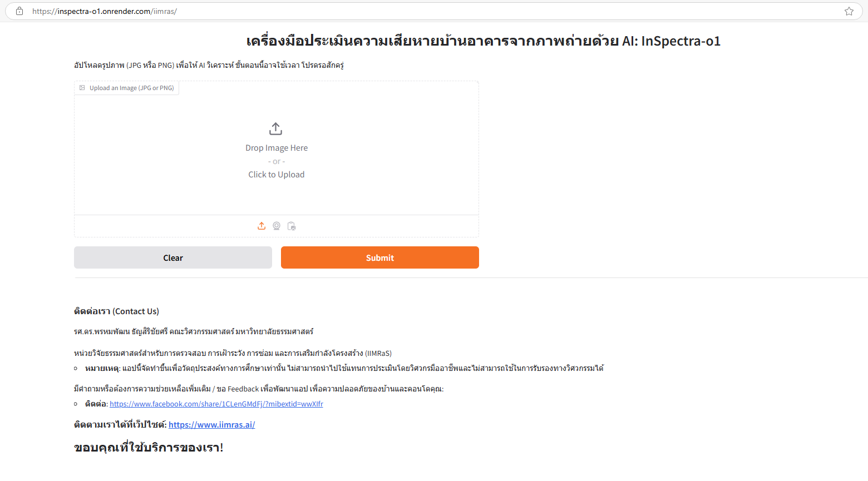Click the large upload arrow icon

(x=275, y=129)
